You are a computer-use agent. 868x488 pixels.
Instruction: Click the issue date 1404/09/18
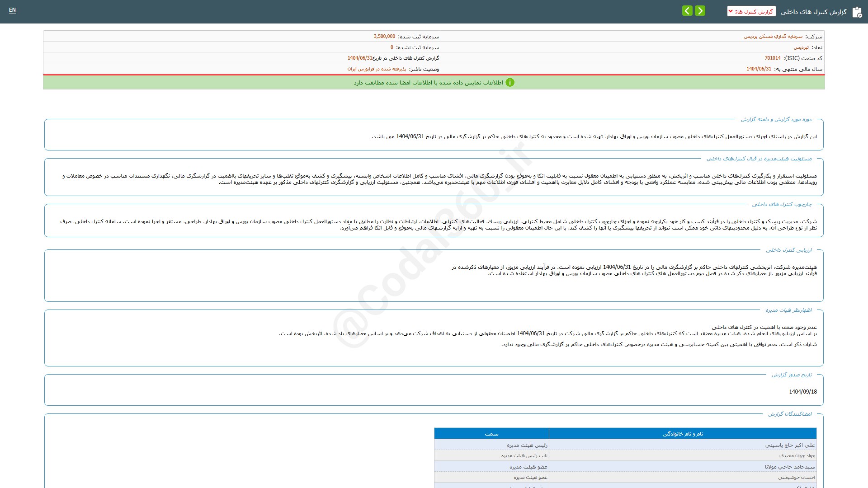point(803,392)
